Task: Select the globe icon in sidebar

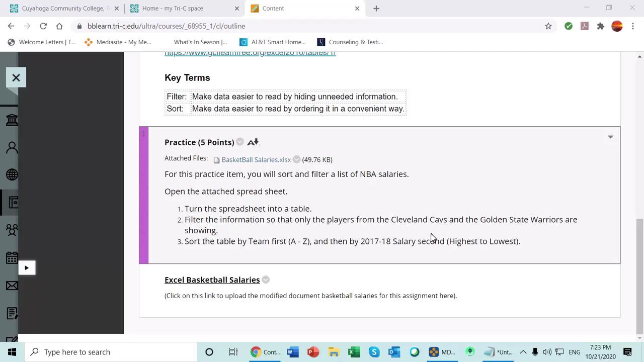Action: point(12,174)
